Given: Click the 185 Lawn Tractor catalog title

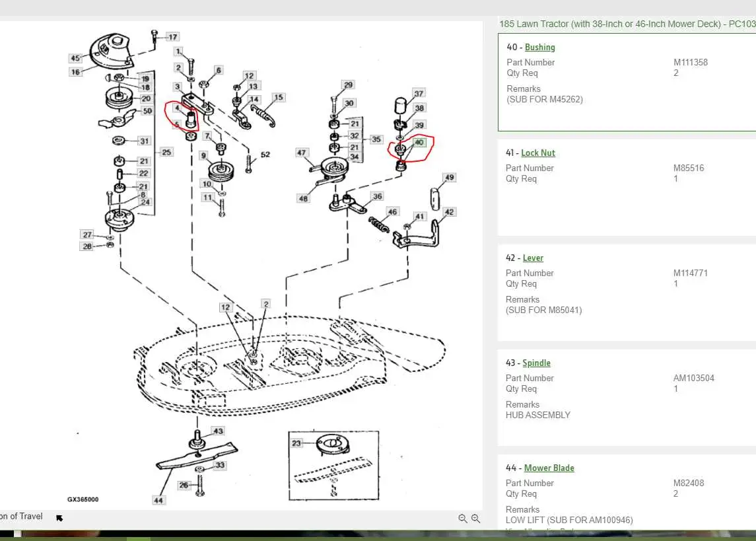Looking at the screenshot, I should point(627,24).
